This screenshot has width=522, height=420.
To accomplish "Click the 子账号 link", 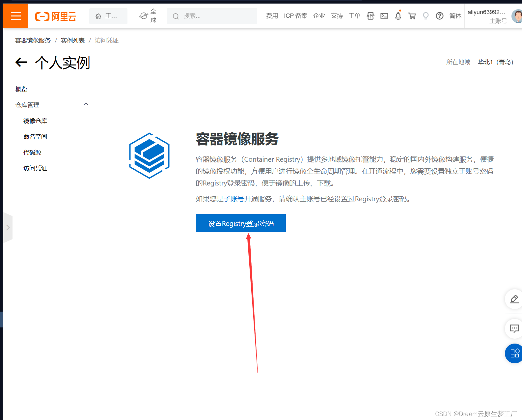I will pyautogui.click(x=234, y=199).
